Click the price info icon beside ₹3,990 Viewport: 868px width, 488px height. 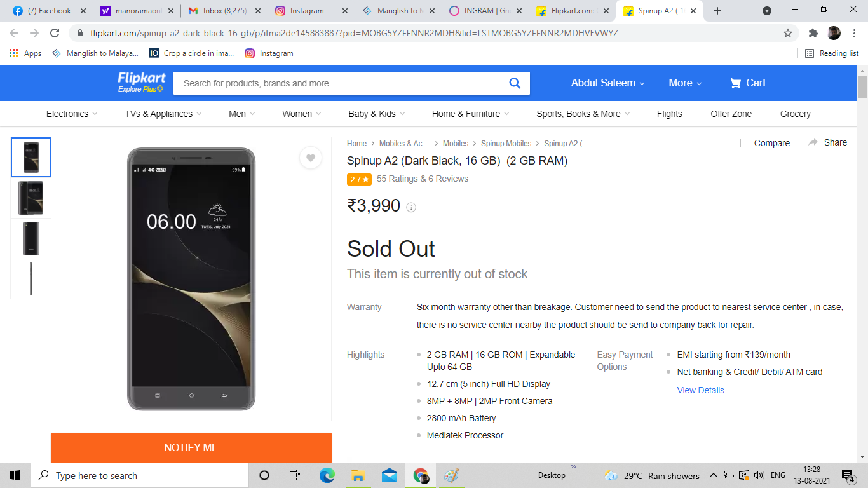[411, 207]
